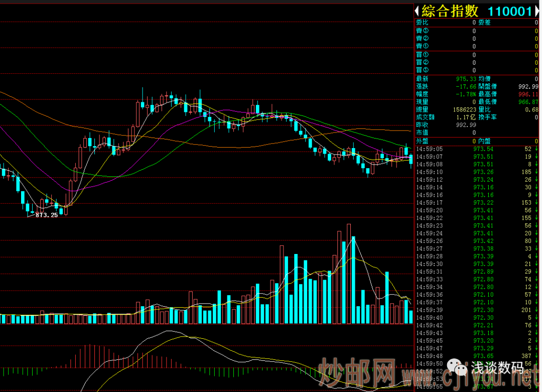The image size is (542, 392).
Task: Click the down arrow on 14:59:05 tick row
Action: tap(536, 149)
